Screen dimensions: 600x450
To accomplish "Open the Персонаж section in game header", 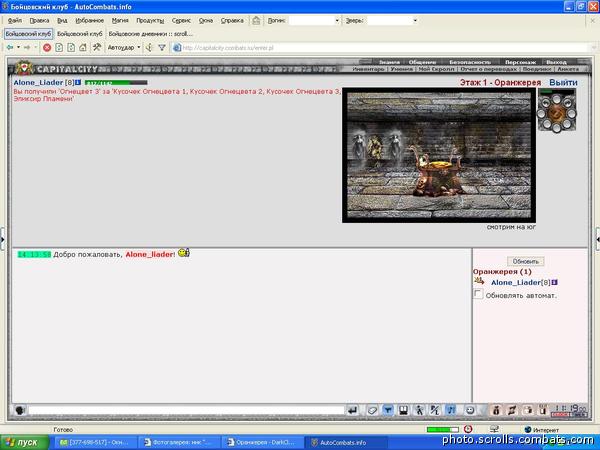I will [520, 62].
